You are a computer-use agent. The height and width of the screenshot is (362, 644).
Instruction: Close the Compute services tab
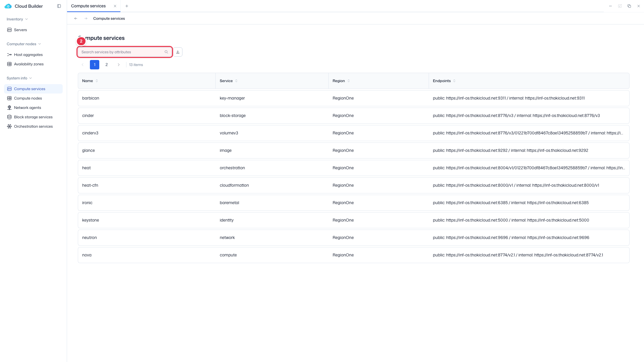click(115, 6)
